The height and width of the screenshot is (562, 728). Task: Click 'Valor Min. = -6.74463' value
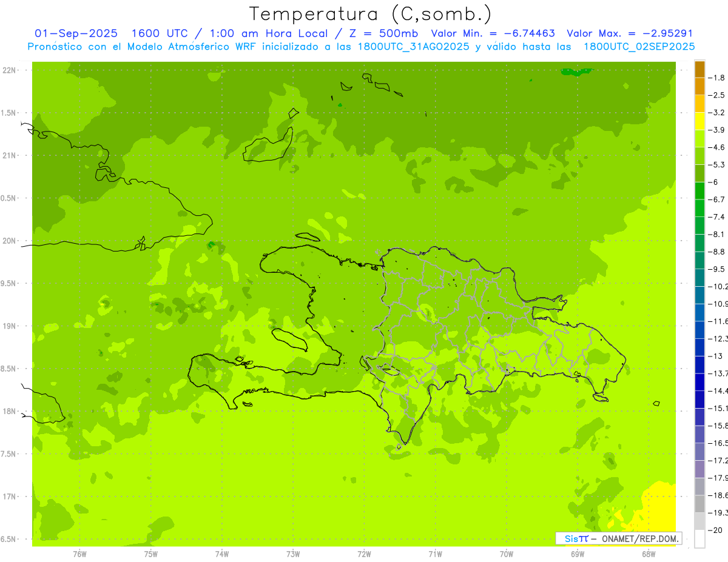[x=493, y=33]
